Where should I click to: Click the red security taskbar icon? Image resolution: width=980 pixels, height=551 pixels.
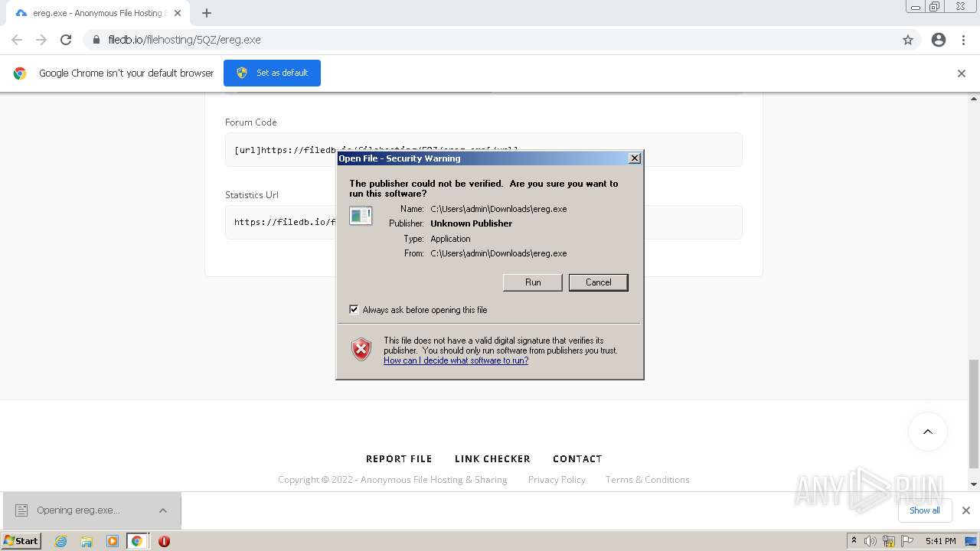click(164, 541)
